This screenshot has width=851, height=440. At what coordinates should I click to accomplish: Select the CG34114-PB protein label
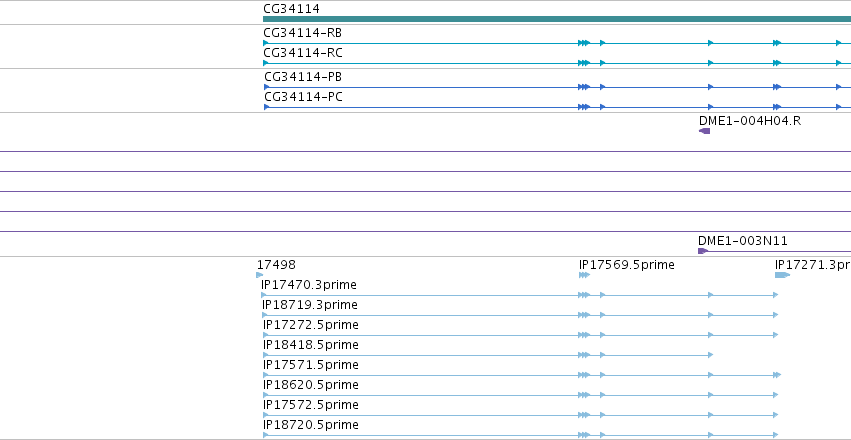pyautogui.click(x=303, y=77)
